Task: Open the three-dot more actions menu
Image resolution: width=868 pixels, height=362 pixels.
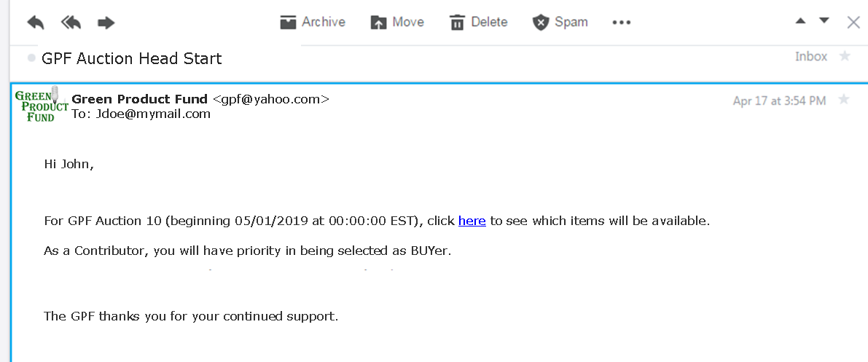Action: 621,23
